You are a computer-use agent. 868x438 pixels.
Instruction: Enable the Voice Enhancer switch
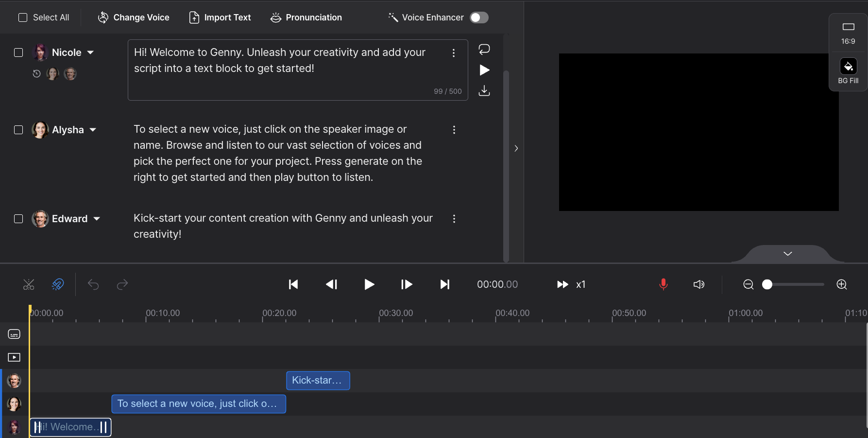pyautogui.click(x=479, y=18)
